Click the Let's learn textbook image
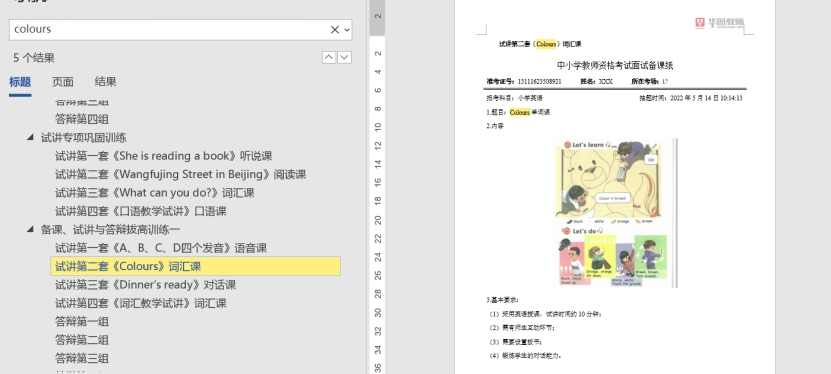831x374 pixels. pyautogui.click(x=616, y=213)
